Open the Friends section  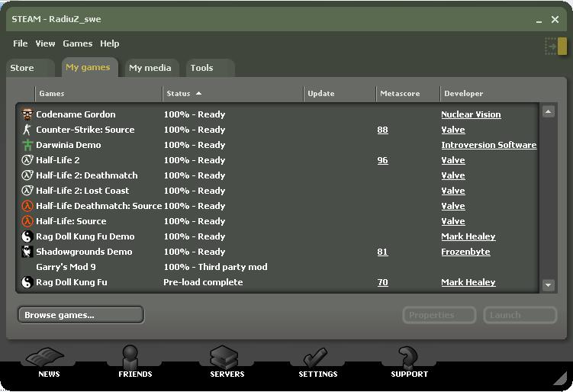[x=135, y=362]
